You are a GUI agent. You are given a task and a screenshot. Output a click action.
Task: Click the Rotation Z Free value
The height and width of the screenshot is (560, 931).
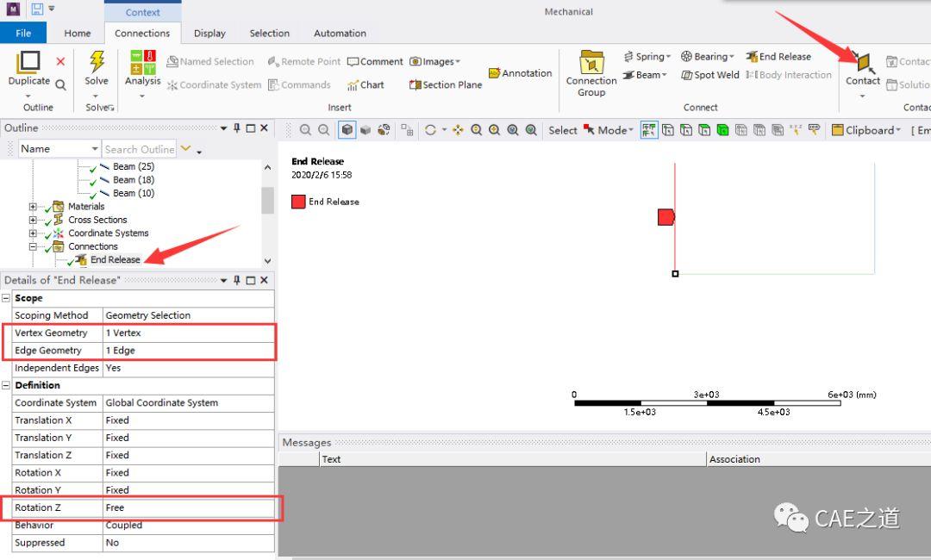click(x=188, y=507)
